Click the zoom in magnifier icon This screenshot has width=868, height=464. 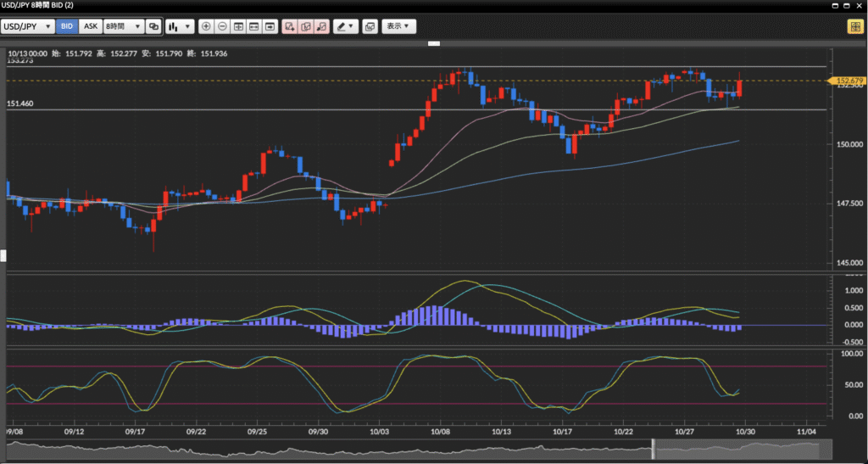coord(206,26)
